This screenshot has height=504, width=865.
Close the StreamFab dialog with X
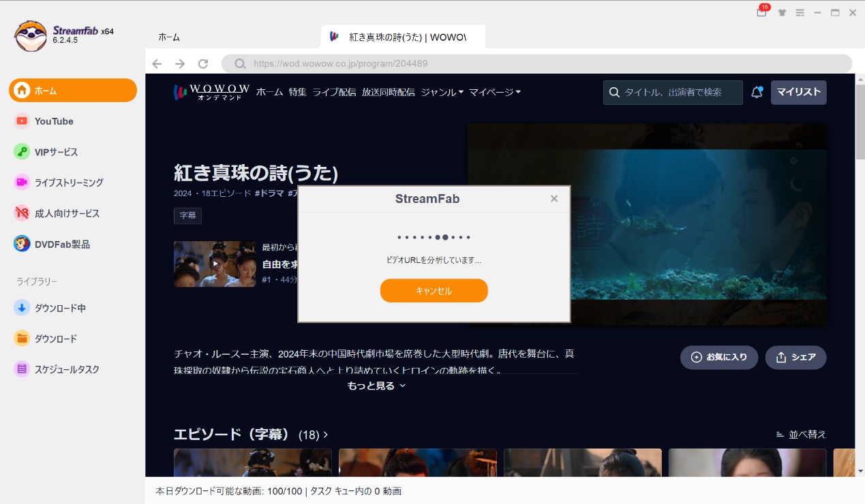(554, 198)
